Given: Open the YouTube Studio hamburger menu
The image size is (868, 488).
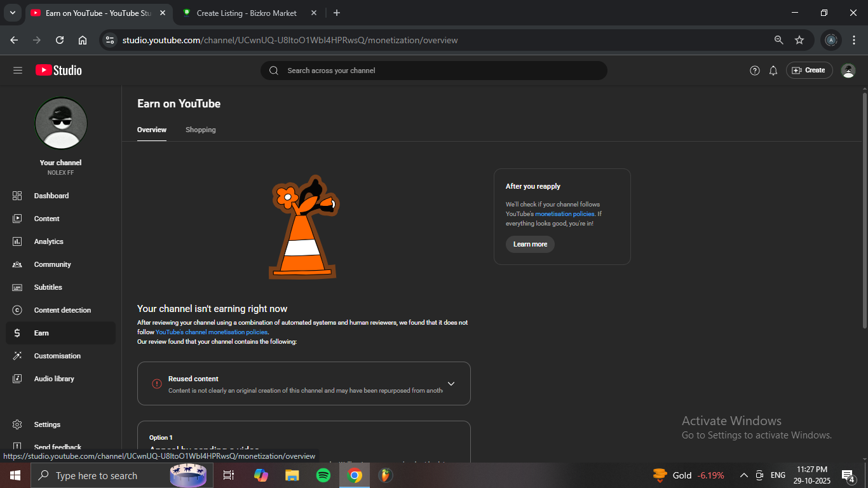Looking at the screenshot, I should (x=18, y=71).
